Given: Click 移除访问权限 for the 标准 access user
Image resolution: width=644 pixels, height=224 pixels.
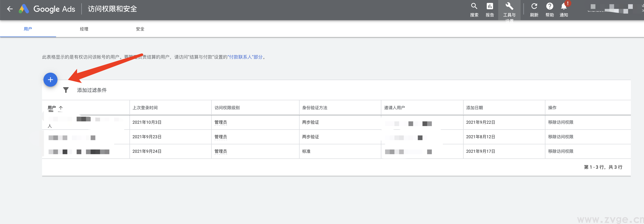Looking at the screenshot, I should (561, 151).
